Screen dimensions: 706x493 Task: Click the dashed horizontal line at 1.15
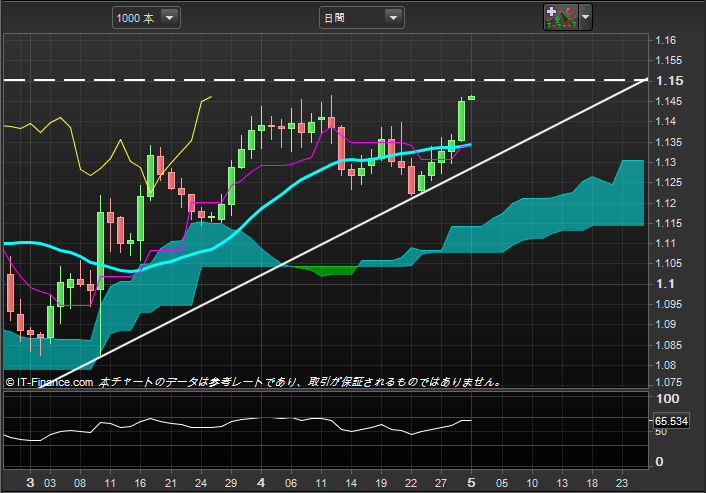coord(324,80)
